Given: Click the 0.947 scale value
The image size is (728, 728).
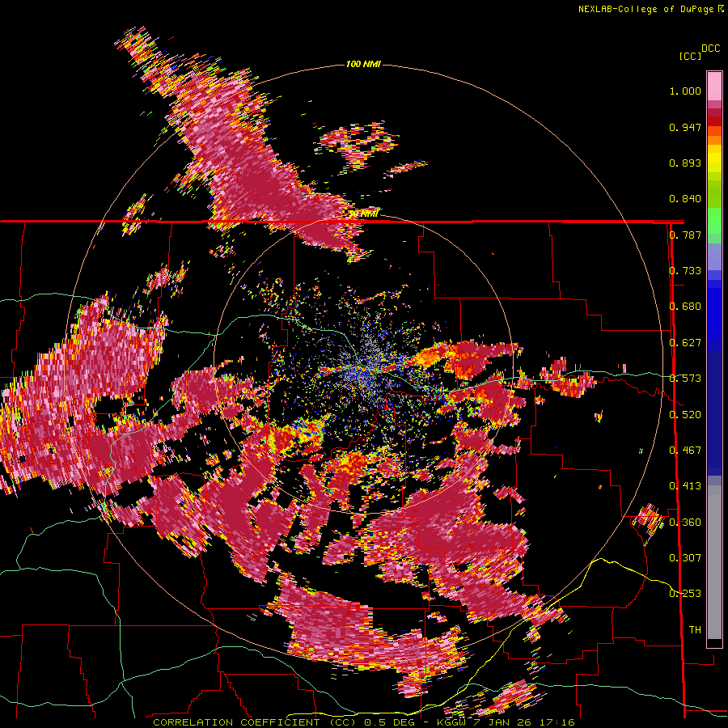Looking at the screenshot, I should point(685,127).
